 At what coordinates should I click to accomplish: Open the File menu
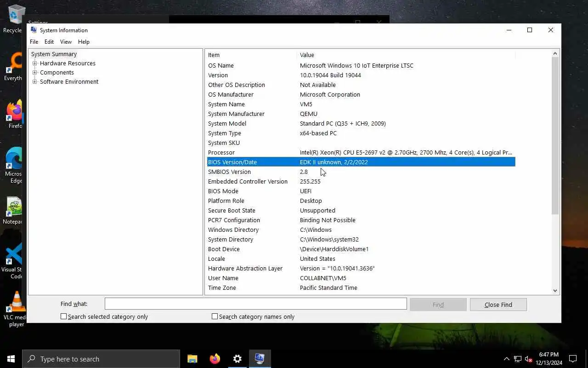point(34,41)
